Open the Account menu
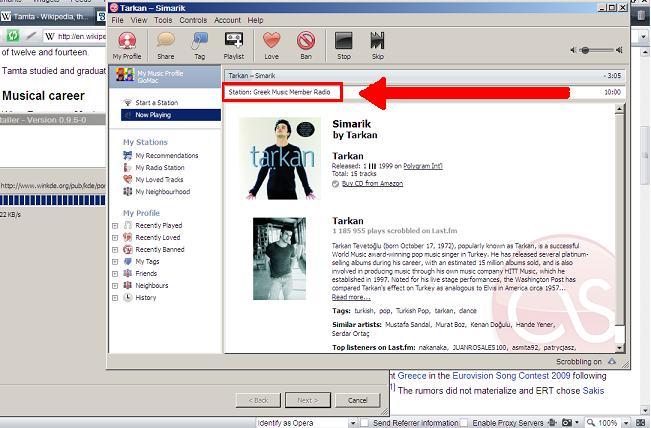This screenshot has width=651, height=428. 228,20
